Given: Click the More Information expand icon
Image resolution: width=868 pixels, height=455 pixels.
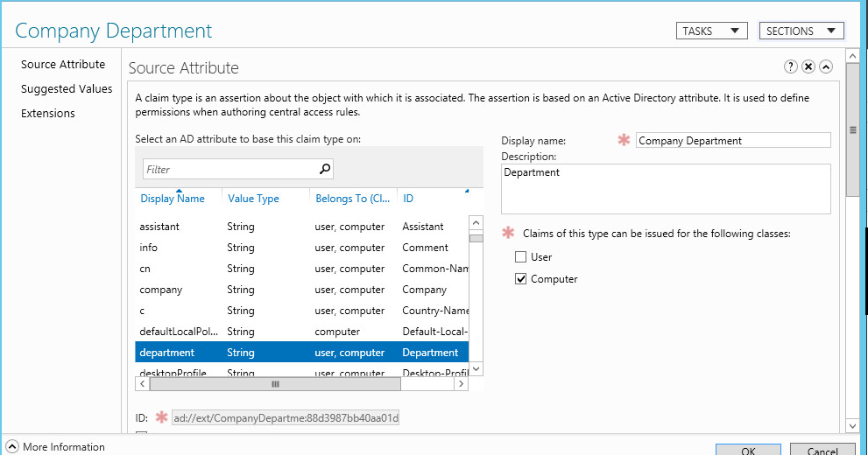Looking at the screenshot, I should click(12, 446).
